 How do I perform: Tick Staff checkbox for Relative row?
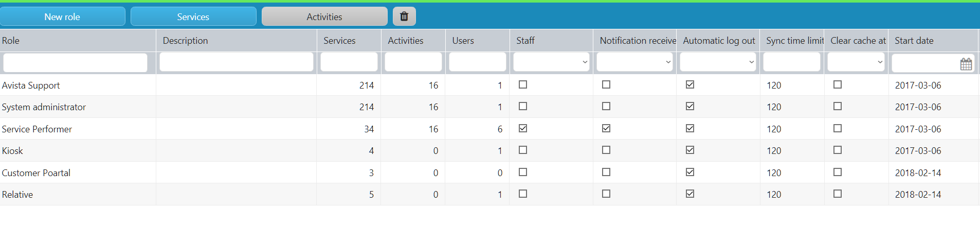pyautogui.click(x=523, y=194)
